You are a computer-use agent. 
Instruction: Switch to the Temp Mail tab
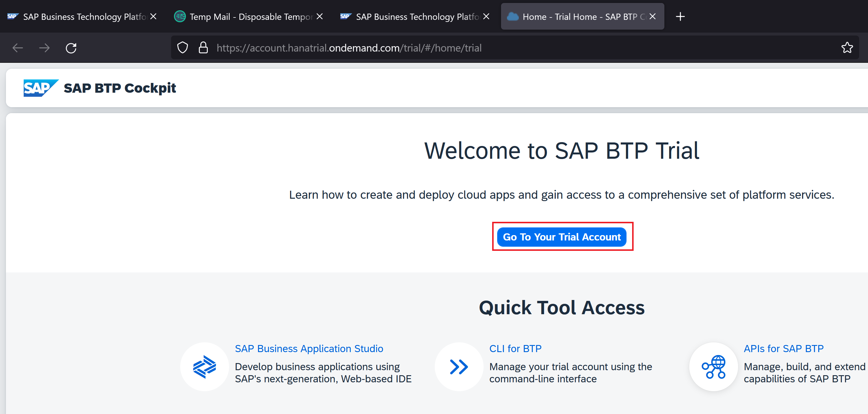tap(243, 17)
